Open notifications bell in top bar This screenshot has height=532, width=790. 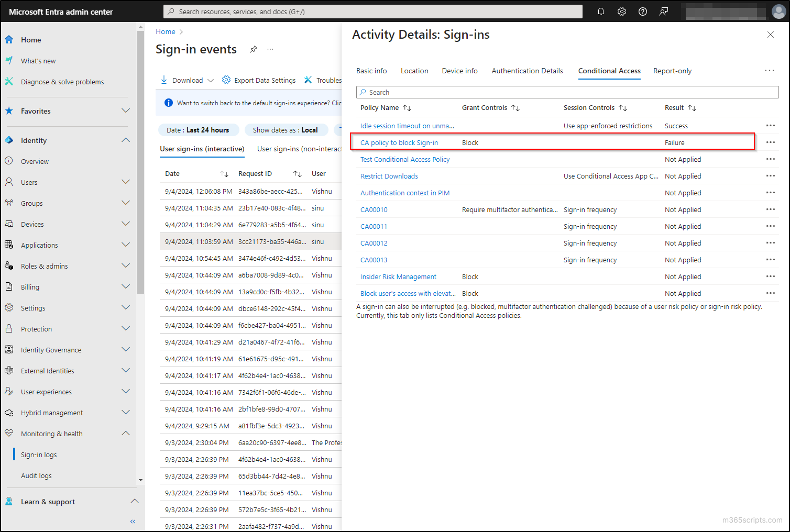click(601, 11)
